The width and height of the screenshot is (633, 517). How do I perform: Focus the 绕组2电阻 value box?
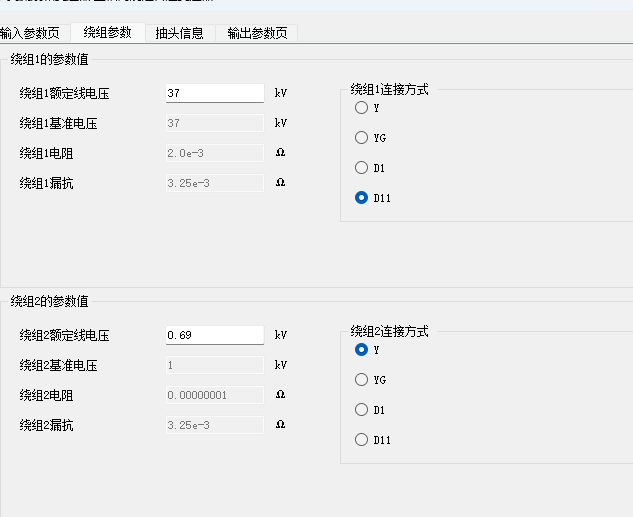click(x=214, y=395)
